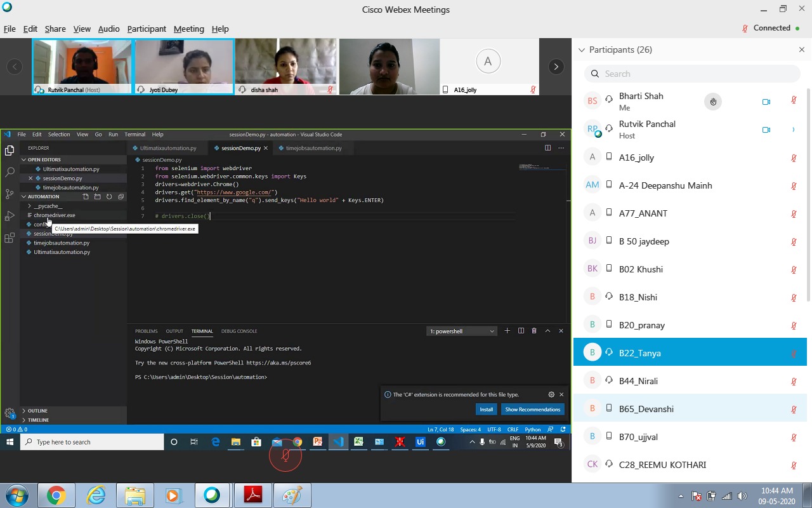Switch to the timejobsautomation.py editor tab
The image size is (812, 508).
(313, 148)
